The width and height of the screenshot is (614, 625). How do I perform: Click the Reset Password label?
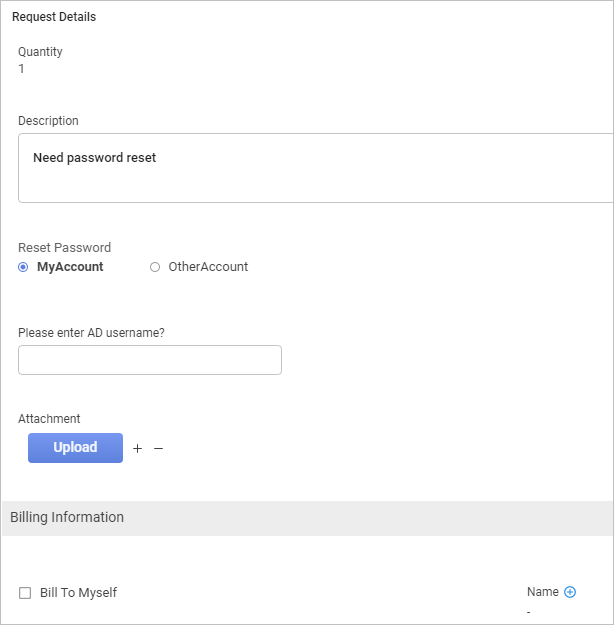tap(64, 247)
